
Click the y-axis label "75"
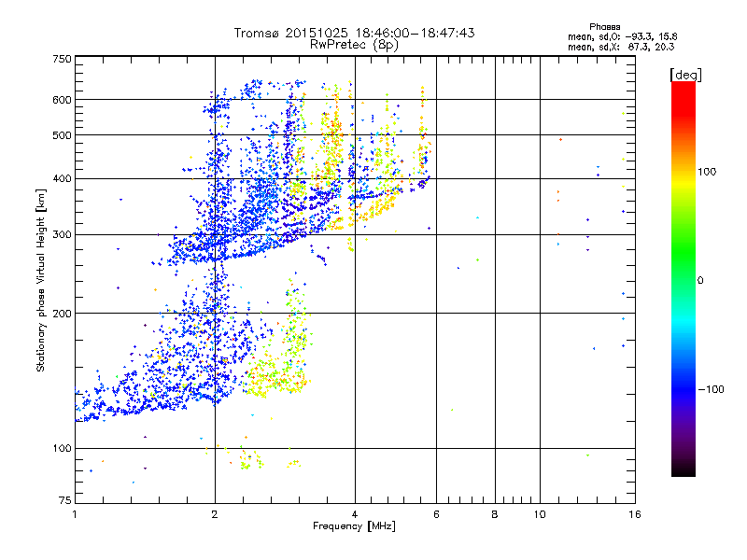coord(65,500)
